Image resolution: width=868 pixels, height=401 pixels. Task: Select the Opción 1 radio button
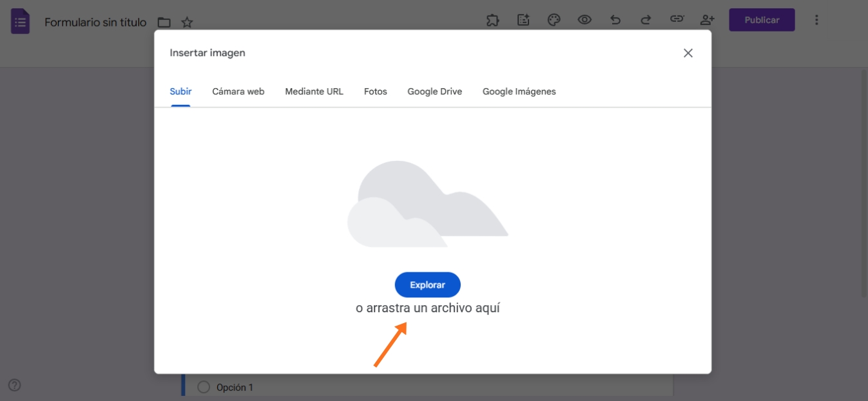pos(204,387)
